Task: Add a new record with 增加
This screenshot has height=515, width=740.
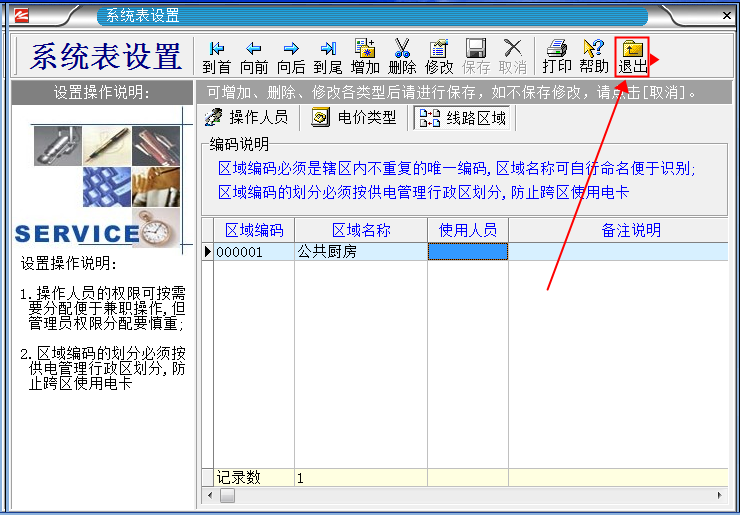Action: 365,56
